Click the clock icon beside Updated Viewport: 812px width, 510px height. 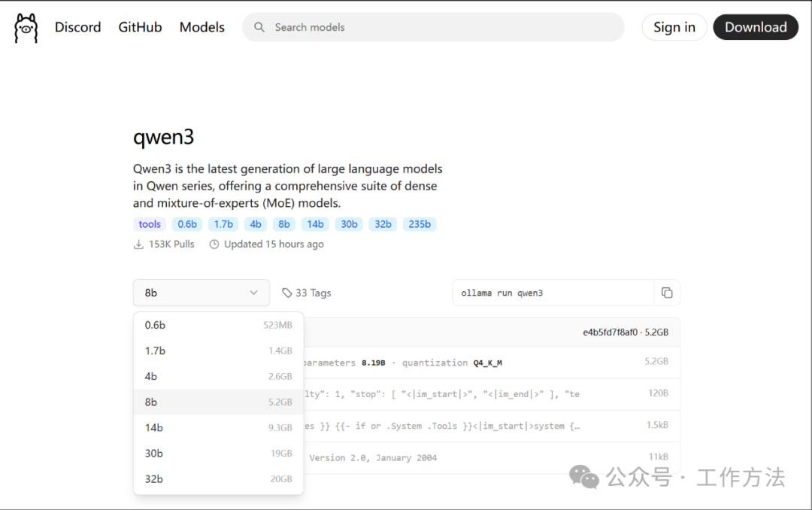[214, 244]
